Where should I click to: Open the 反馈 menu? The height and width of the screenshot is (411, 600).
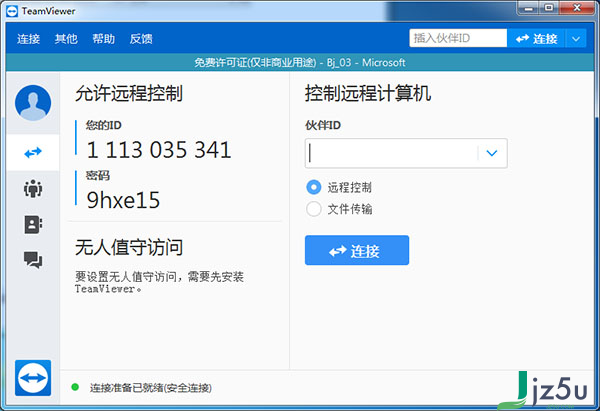(141, 39)
